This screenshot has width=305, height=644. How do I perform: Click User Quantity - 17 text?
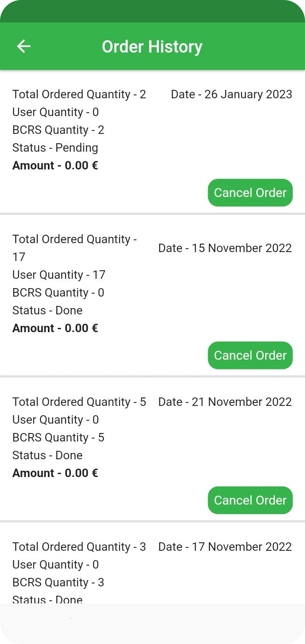(x=59, y=275)
